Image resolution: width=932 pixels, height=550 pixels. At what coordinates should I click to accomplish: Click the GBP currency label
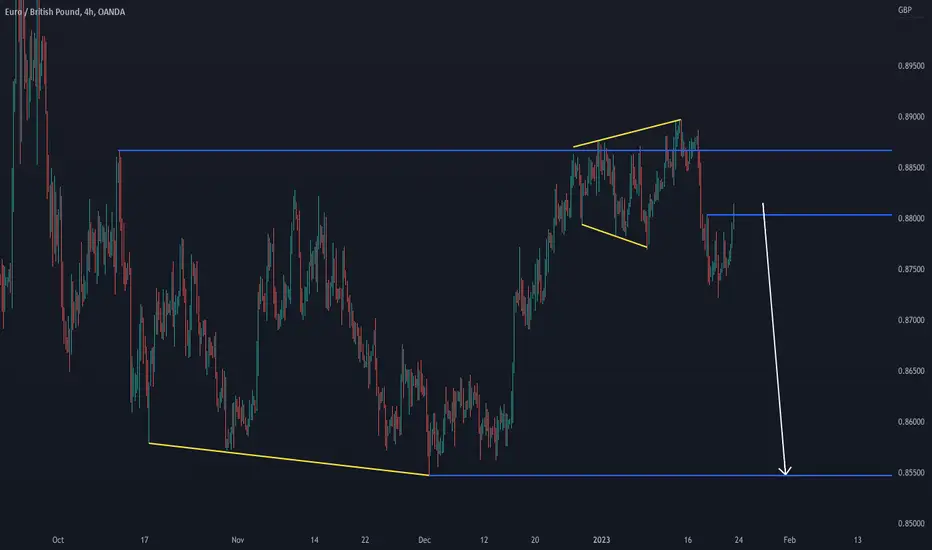coord(905,10)
